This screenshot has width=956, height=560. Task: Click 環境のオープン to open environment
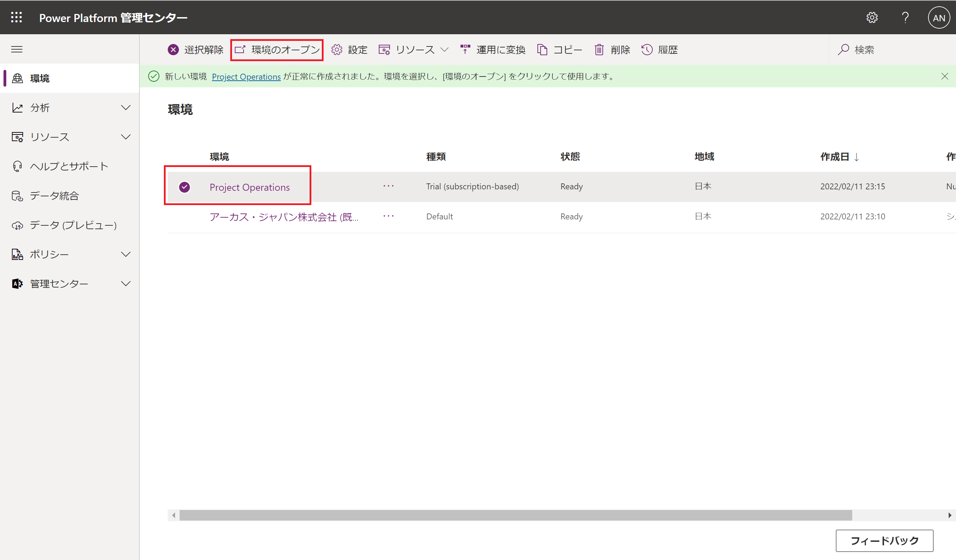point(277,50)
